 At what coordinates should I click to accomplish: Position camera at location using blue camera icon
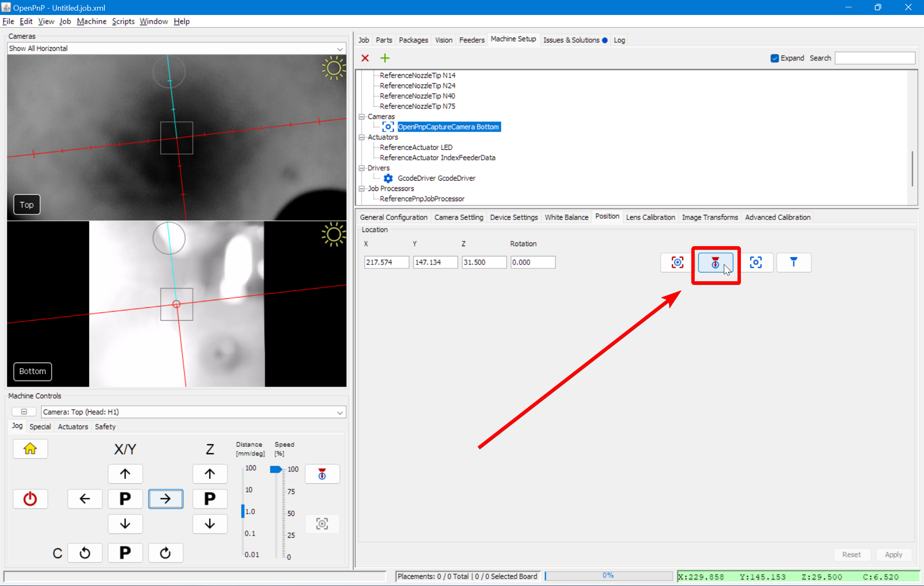tap(757, 262)
